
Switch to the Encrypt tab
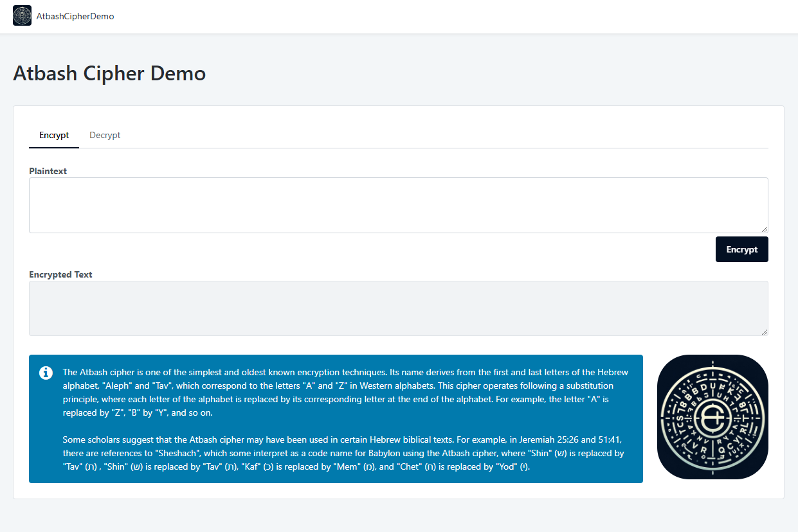pos(54,136)
